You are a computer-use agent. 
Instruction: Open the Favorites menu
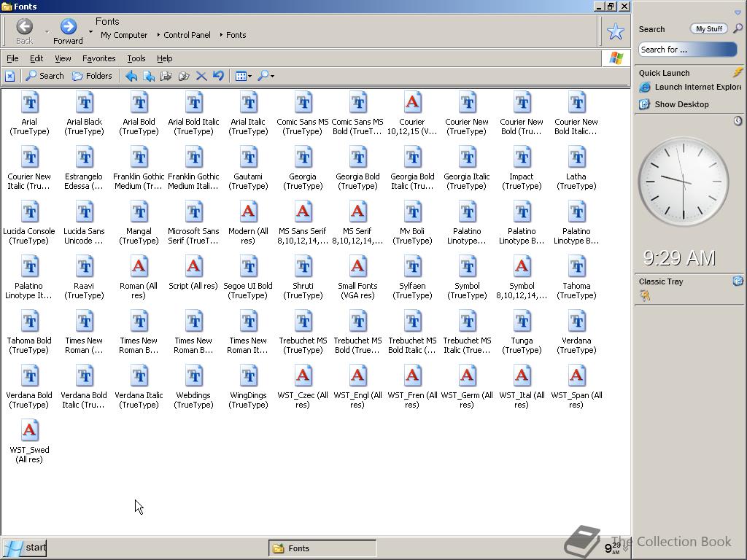[x=98, y=58]
